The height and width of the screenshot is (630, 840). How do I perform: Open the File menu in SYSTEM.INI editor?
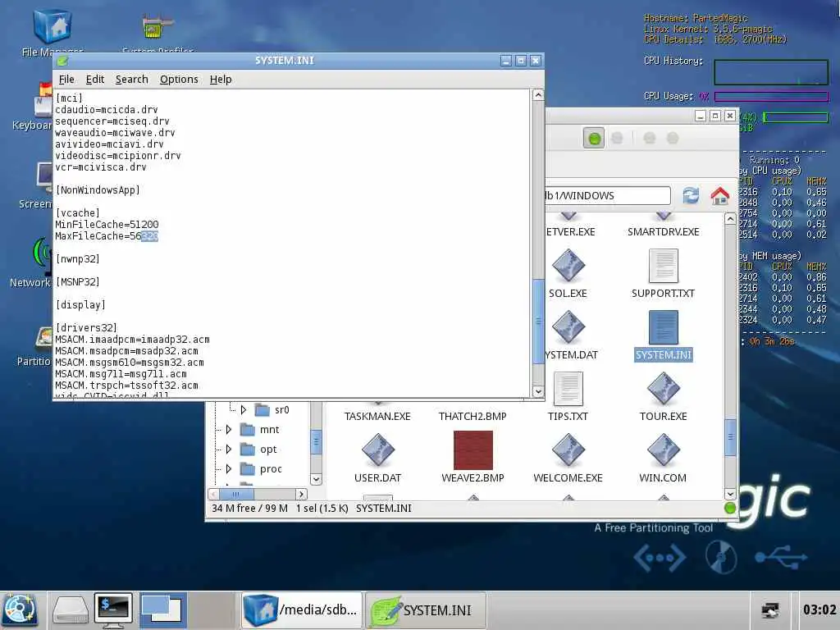coord(66,80)
